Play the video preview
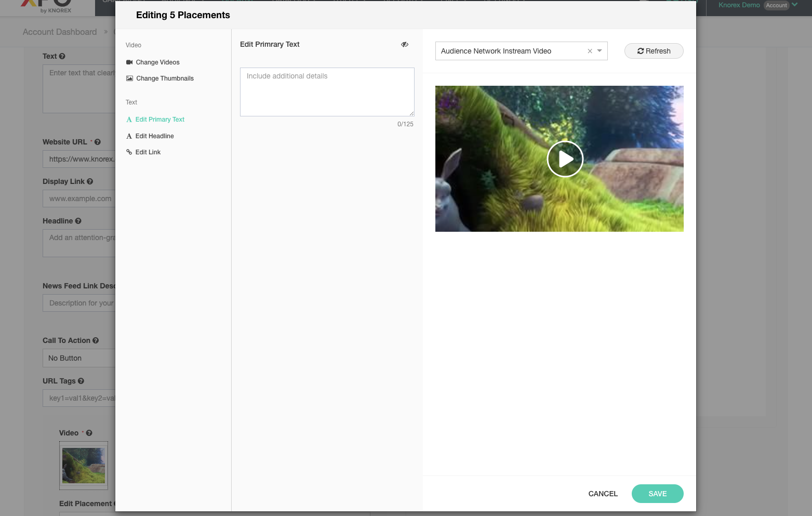Screen dimensions: 812x516 pyautogui.click(x=565, y=159)
